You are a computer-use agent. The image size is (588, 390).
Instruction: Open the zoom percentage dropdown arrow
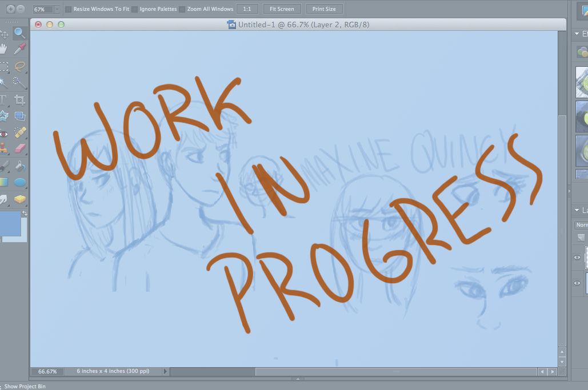tap(57, 9)
